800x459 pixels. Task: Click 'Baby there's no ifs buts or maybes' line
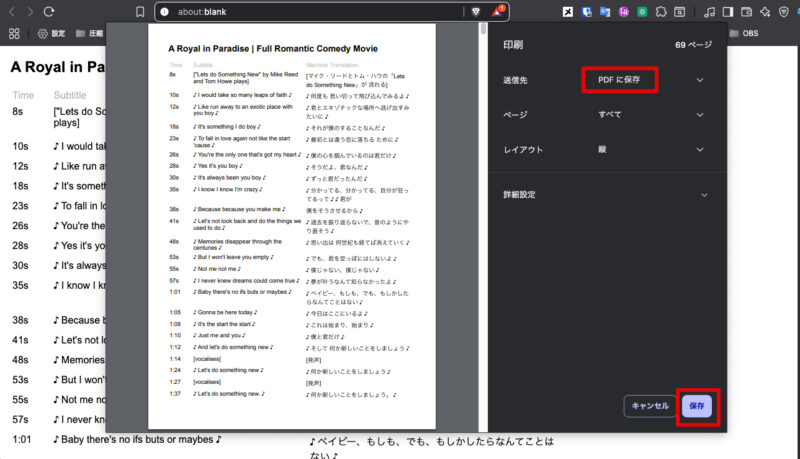coord(138,440)
